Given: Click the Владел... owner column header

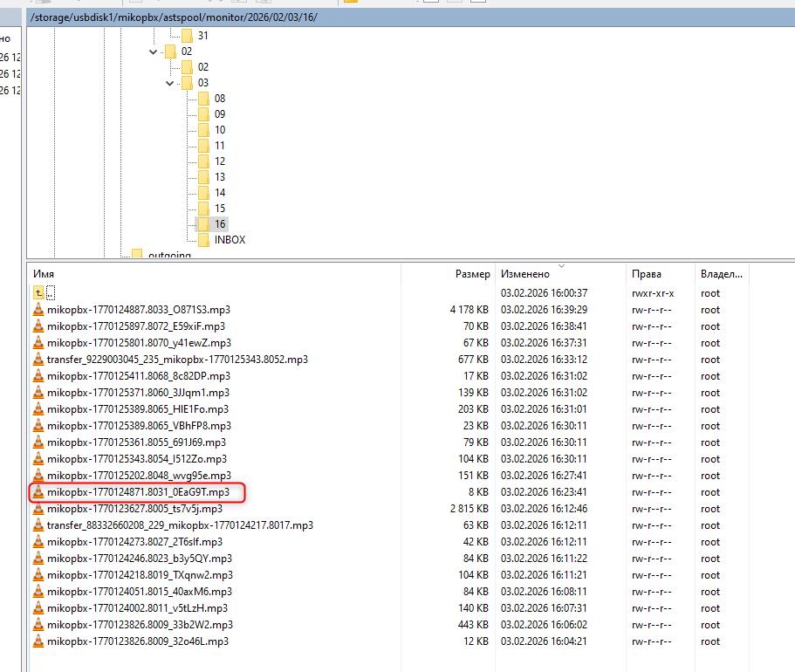Looking at the screenshot, I should [721, 274].
